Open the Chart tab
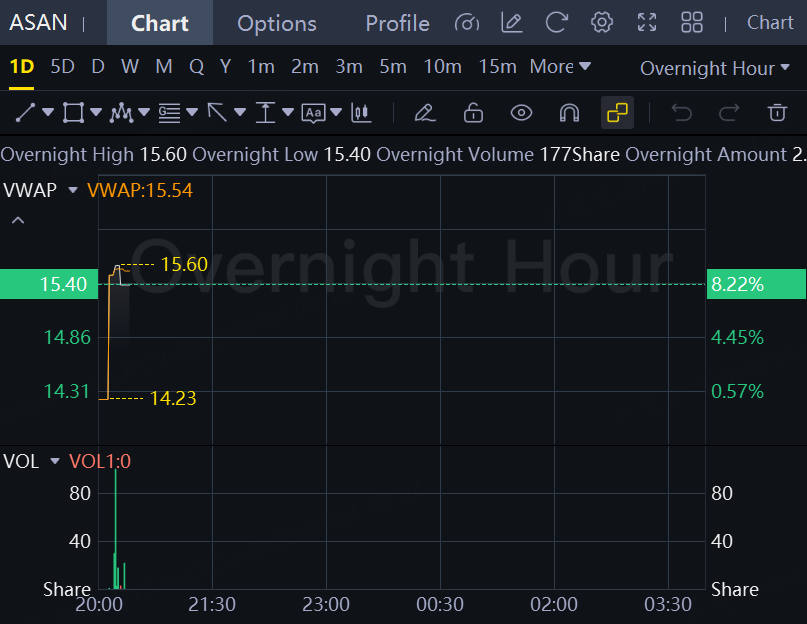Viewport: 807px width, 624px height. [x=160, y=23]
